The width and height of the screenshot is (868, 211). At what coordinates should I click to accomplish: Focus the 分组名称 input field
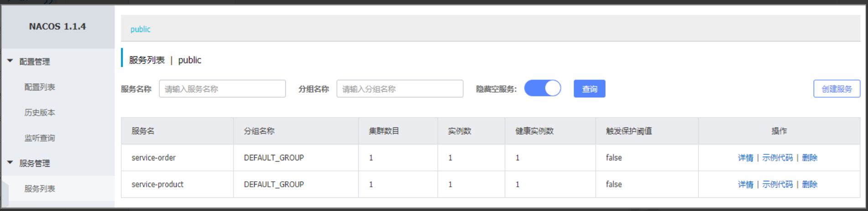(x=400, y=89)
